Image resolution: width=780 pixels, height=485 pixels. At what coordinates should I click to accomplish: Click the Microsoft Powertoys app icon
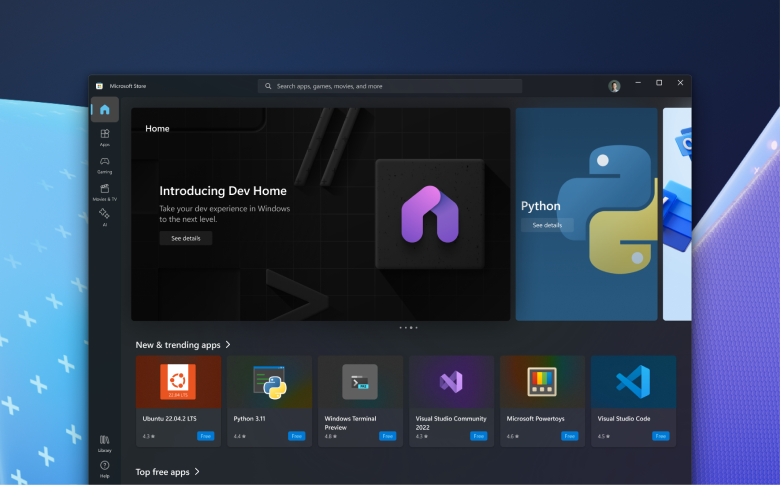(542, 382)
